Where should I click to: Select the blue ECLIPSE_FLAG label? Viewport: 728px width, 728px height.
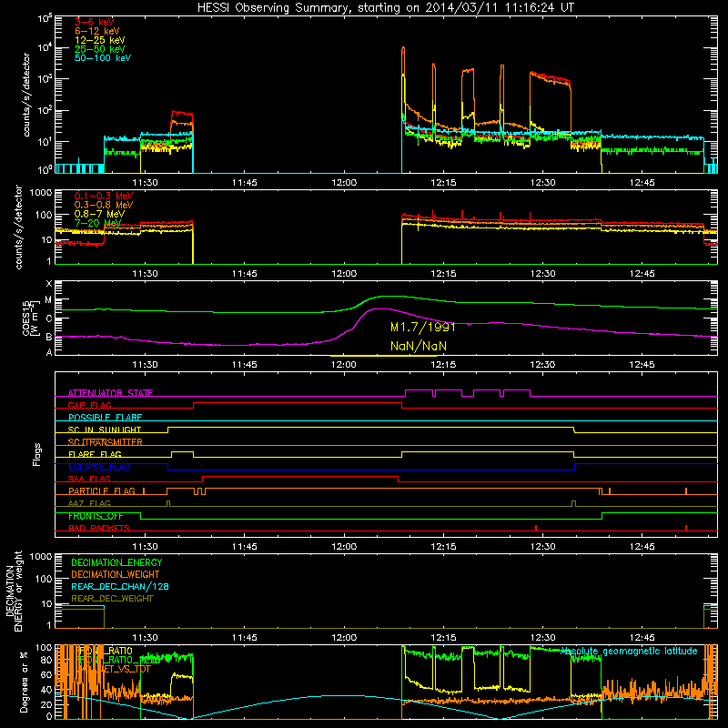point(99,467)
